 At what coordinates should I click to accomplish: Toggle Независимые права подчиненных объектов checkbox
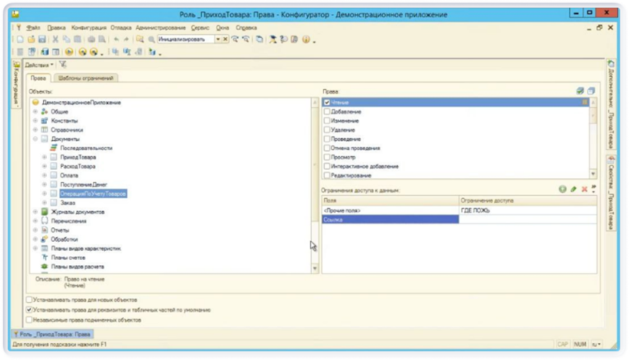click(28, 320)
